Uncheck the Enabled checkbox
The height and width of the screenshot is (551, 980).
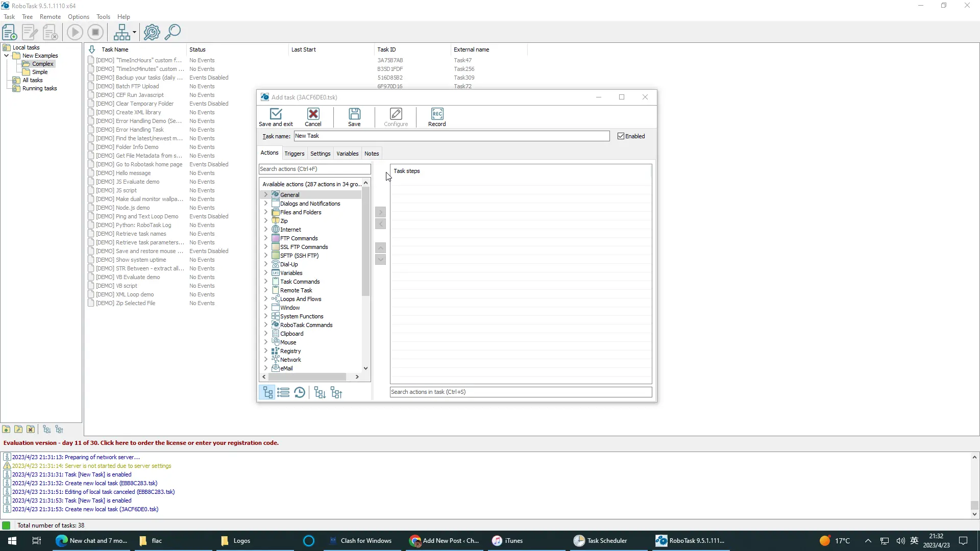tap(621, 136)
